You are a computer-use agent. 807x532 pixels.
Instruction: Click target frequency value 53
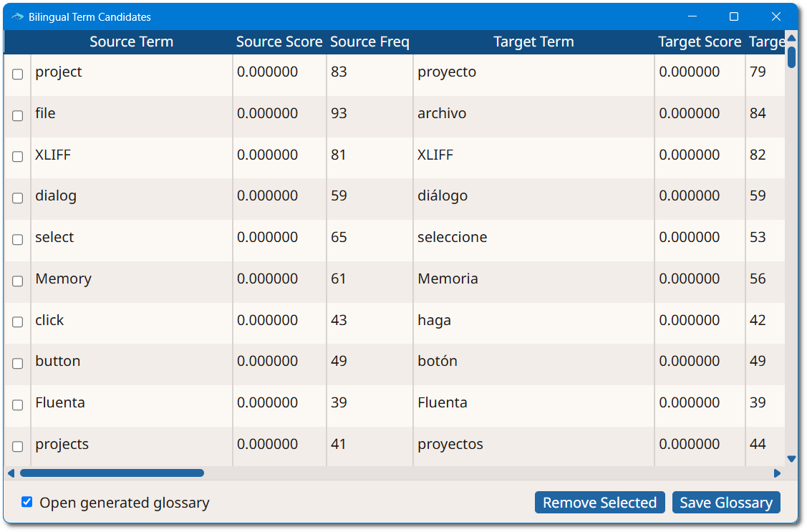point(758,237)
